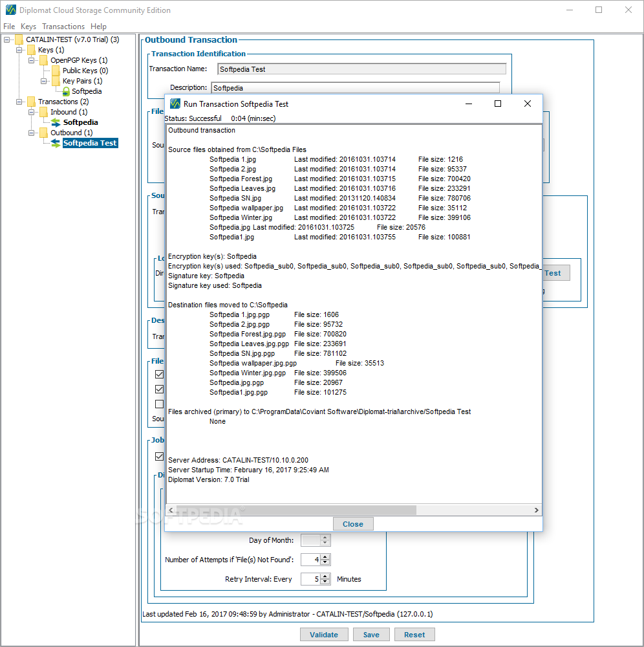Click the Close button in transaction dialog
The image size is (644, 647).
pos(353,524)
